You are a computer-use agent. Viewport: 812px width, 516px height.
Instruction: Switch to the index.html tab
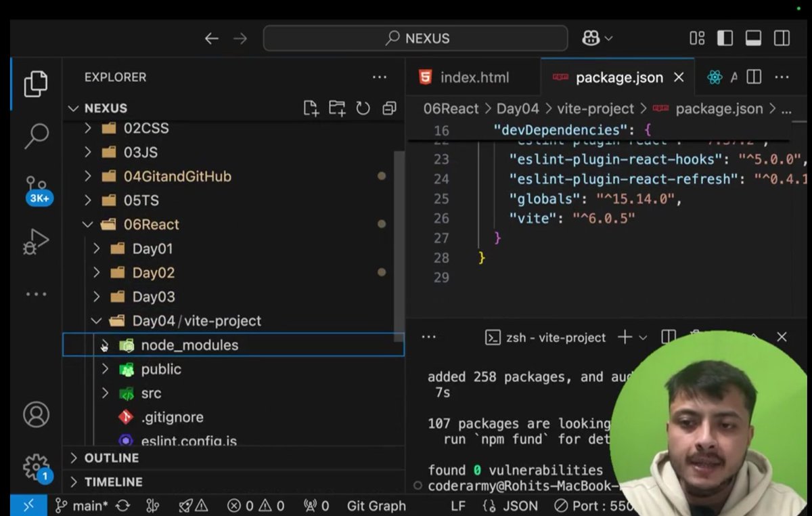point(473,77)
